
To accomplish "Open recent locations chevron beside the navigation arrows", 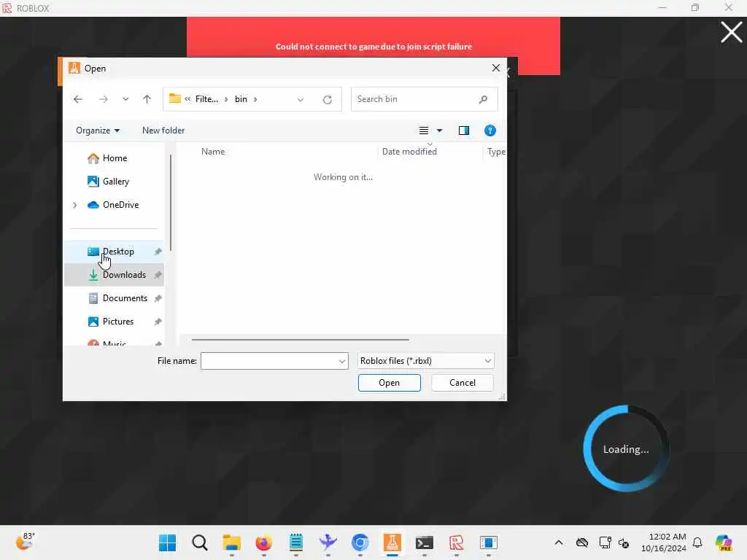I will point(125,99).
